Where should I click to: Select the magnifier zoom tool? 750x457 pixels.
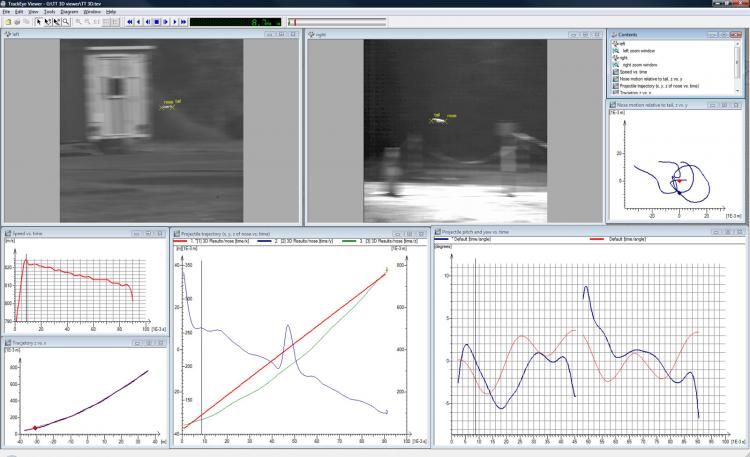pyautogui.click(x=66, y=20)
